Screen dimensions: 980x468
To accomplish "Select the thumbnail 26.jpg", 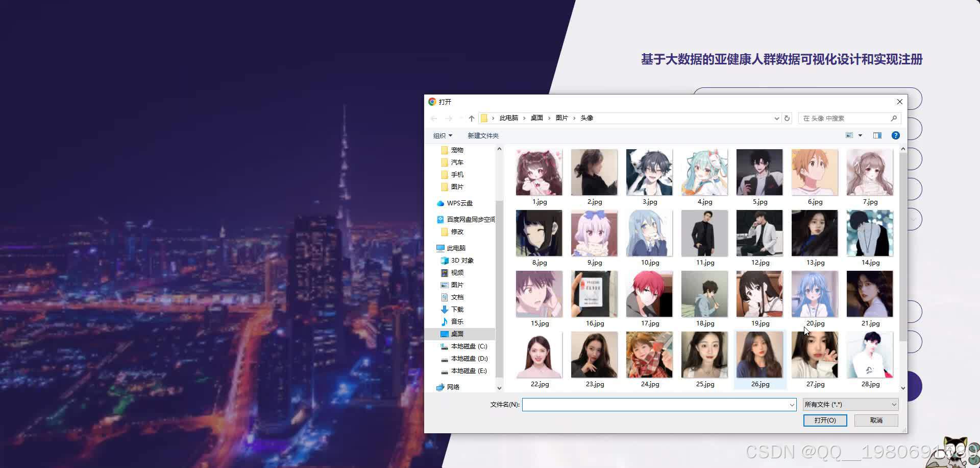I will [759, 355].
